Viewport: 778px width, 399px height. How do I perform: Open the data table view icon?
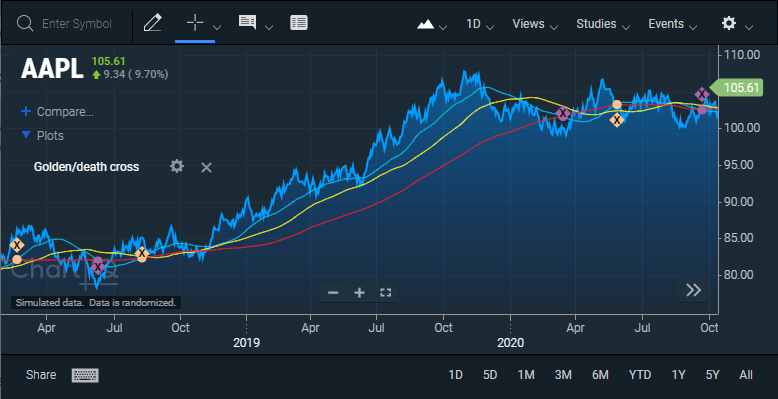(x=299, y=23)
